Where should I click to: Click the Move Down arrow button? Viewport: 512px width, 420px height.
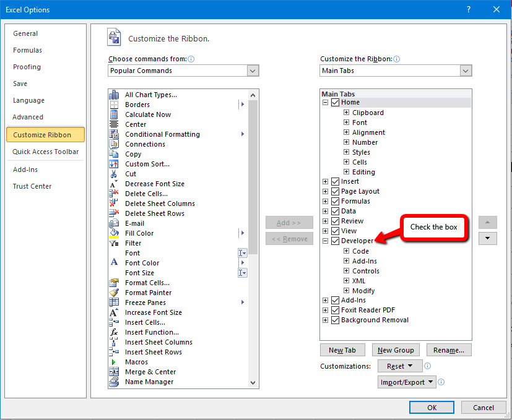(487, 238)
